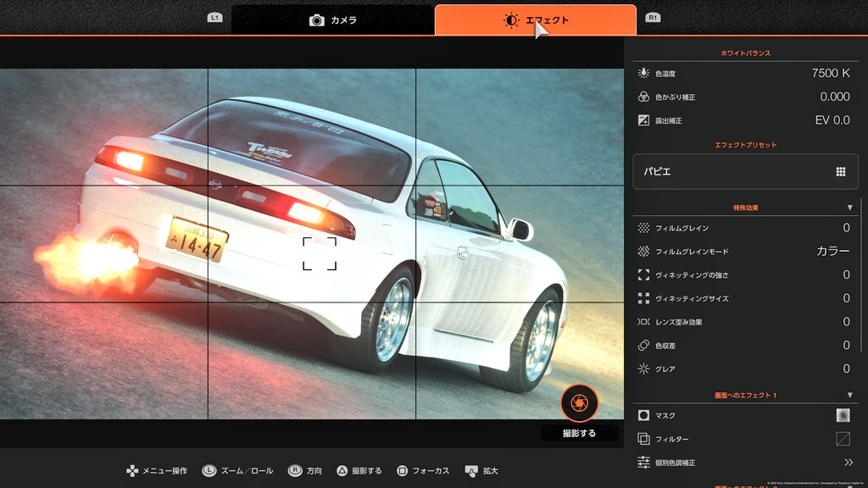
Task: Click the brightness icon in エフェクト tab
Action: point(511,20)
